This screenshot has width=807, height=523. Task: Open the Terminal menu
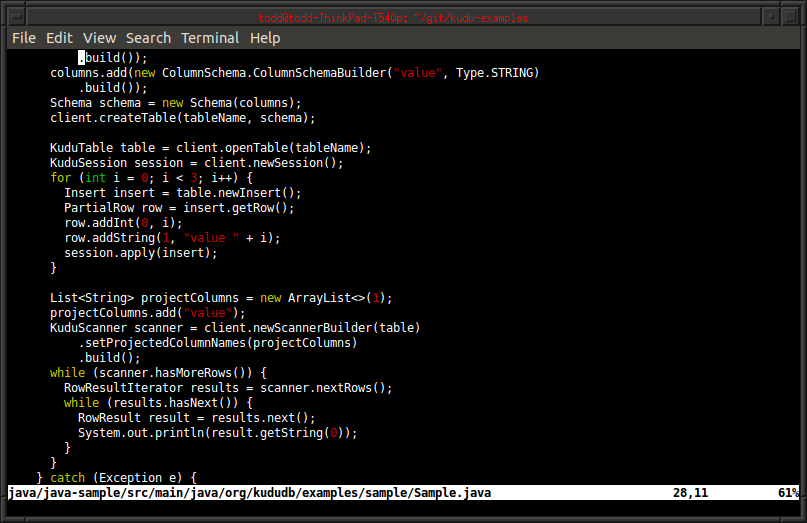click(210, 38)
